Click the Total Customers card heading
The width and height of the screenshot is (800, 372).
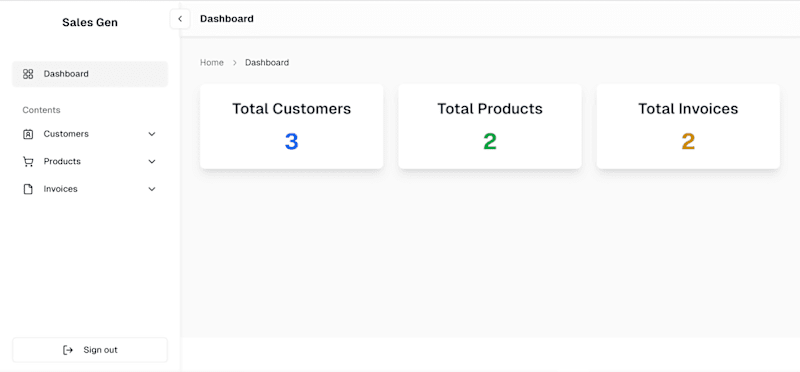pos(292,109)
